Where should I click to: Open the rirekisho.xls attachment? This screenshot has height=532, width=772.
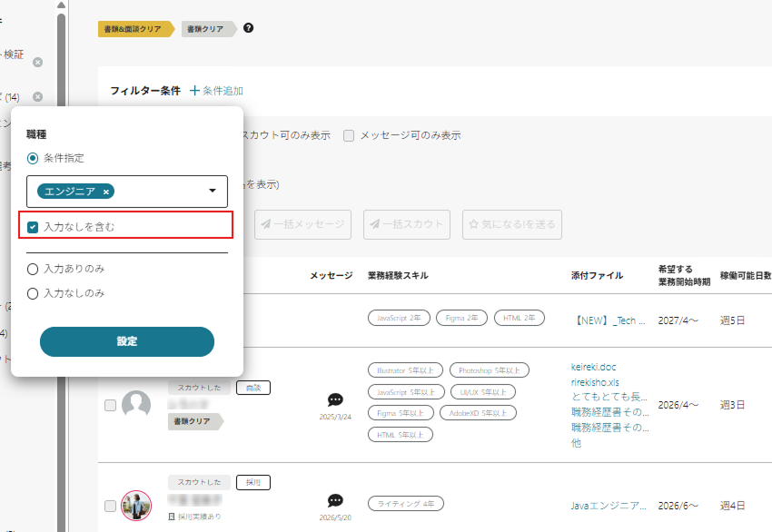click(x=595, y=382)
